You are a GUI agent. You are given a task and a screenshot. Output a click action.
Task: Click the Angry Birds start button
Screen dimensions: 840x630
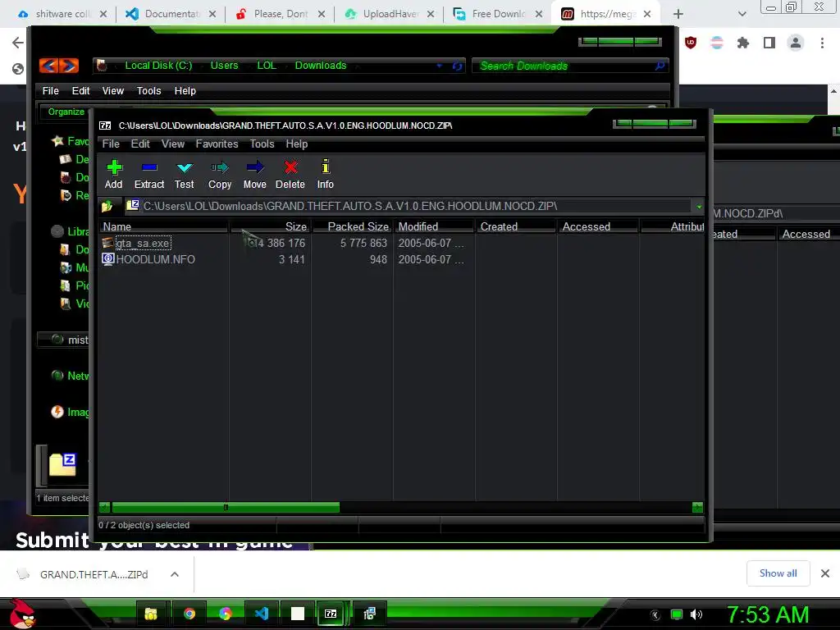22,614
